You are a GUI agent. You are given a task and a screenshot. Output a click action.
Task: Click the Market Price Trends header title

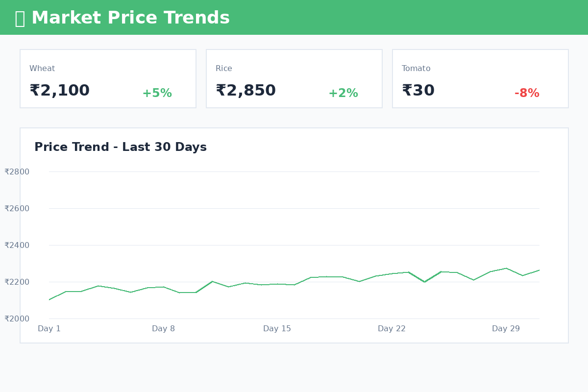click(x=130, y=18)
